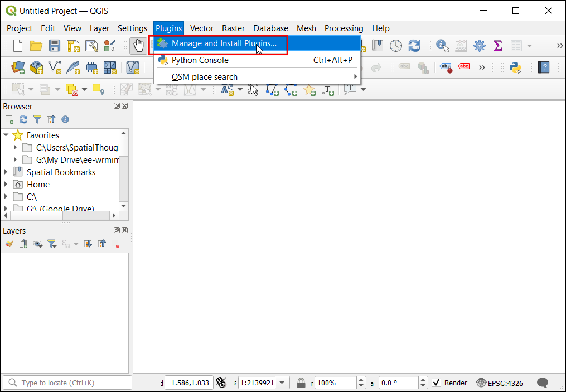Screen dimensions: 566x392
Task: Select the Pan Map hand tool
Action: coord(138,46)
